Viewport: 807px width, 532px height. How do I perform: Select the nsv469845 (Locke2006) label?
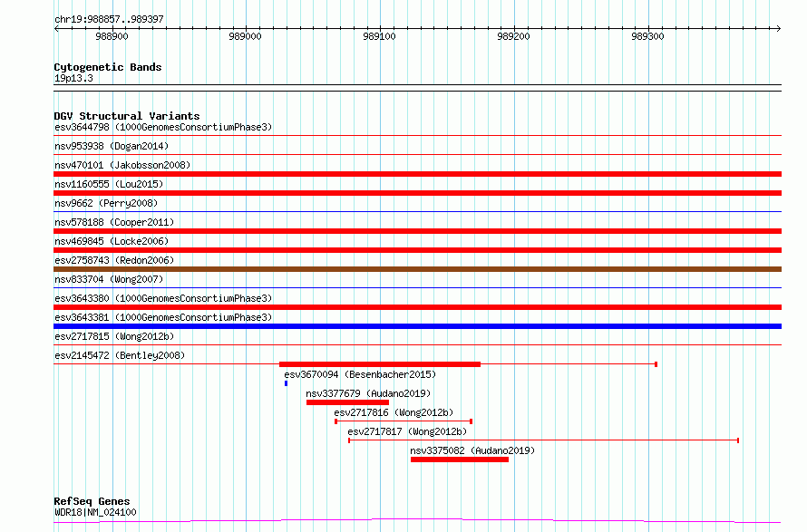pos(112,241)
